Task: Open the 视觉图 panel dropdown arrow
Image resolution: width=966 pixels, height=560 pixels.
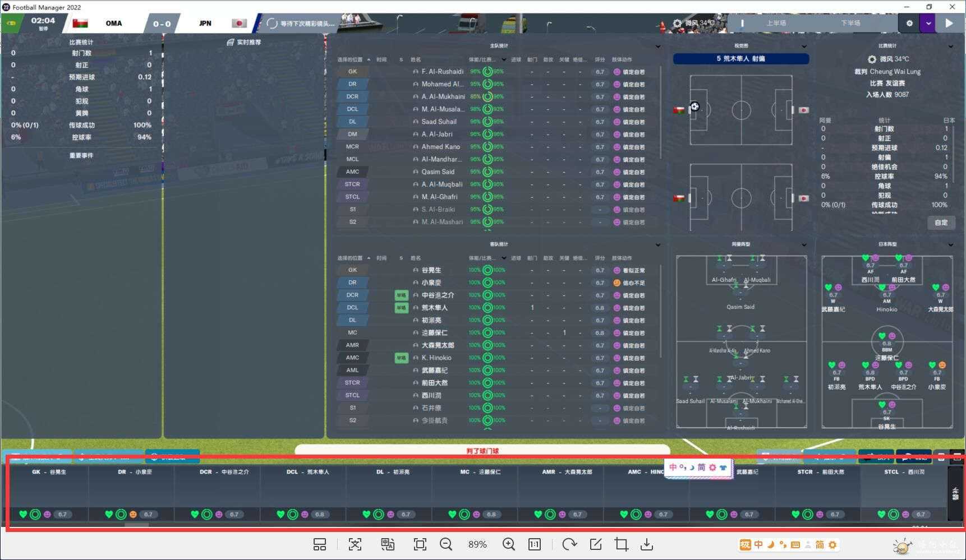Action: click(x=804, y=47)
